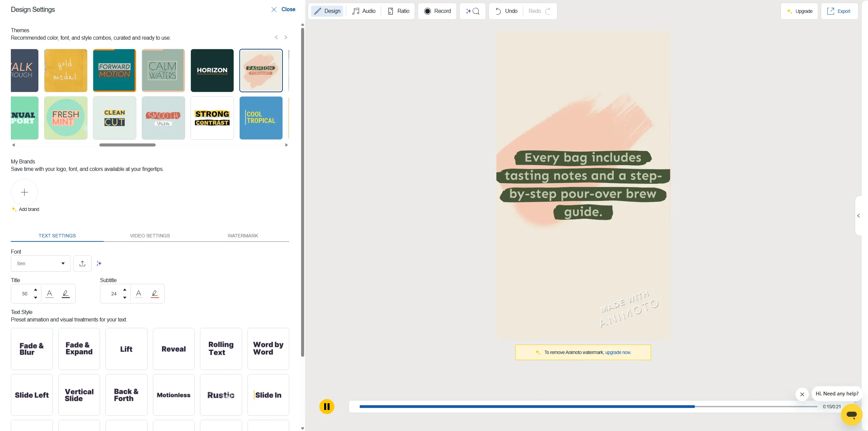Choose the Slide Left text style
868x431 pixels.
tap(32, 395)
